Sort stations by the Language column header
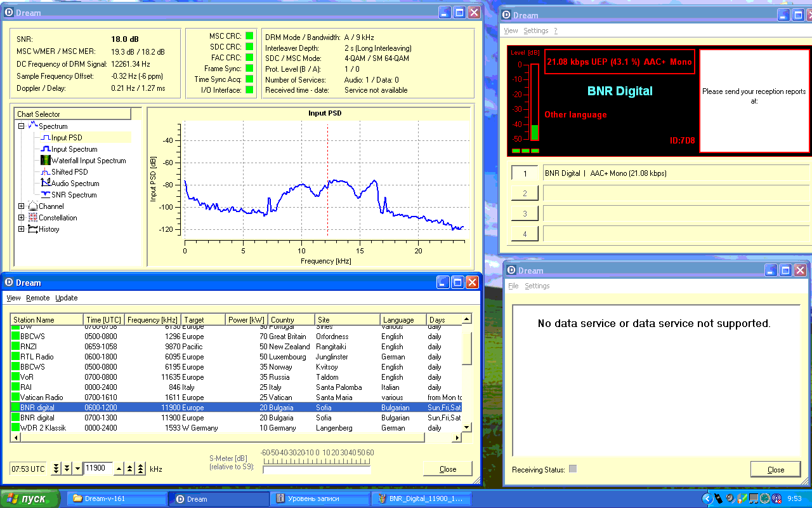The width and height of the screenshot is (812, 508). click(403, 319)
